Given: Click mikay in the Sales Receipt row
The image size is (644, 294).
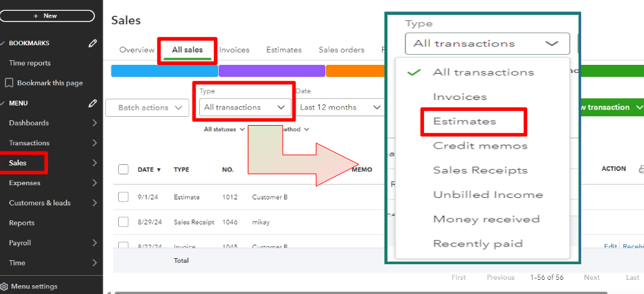Looking at the screenshot, I should pyautogui.click(x=261, y=222).
